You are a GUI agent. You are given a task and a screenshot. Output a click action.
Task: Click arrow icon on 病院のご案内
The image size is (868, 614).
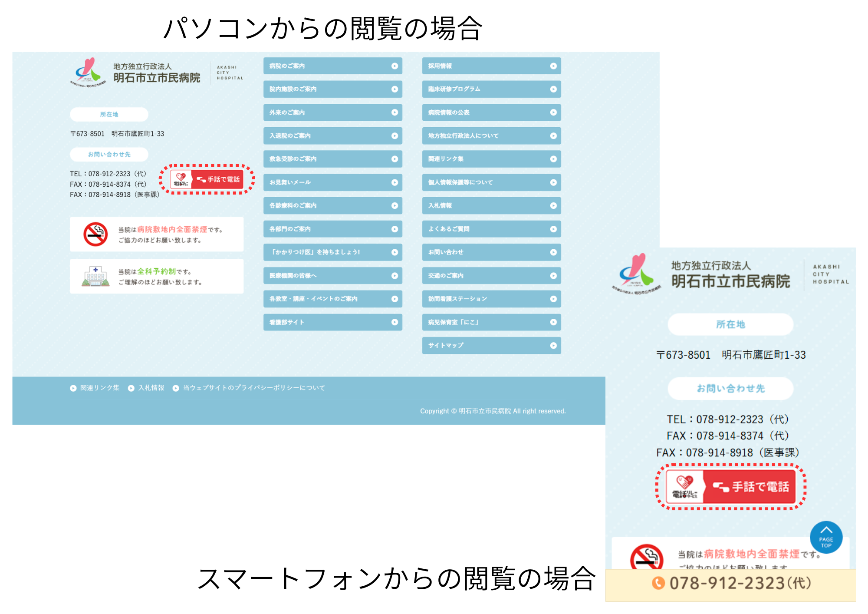click(x=395, y=66)
